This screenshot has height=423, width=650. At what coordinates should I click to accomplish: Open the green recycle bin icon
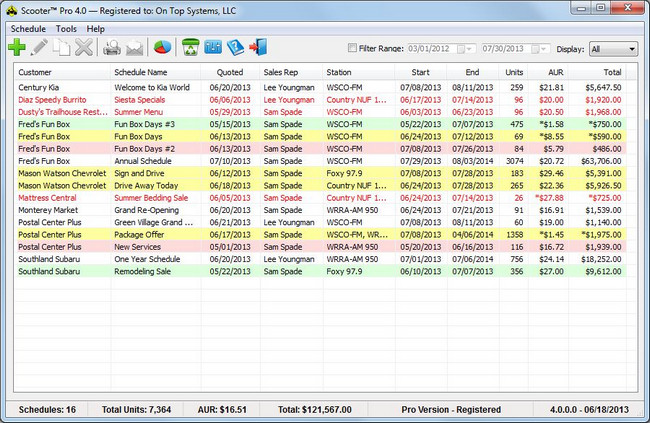click(191, 47)
